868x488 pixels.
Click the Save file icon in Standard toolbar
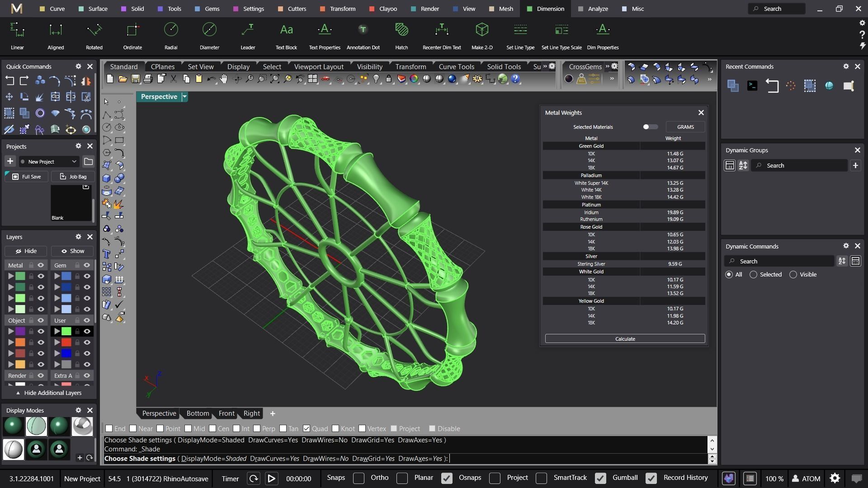[x=135, y=79]
